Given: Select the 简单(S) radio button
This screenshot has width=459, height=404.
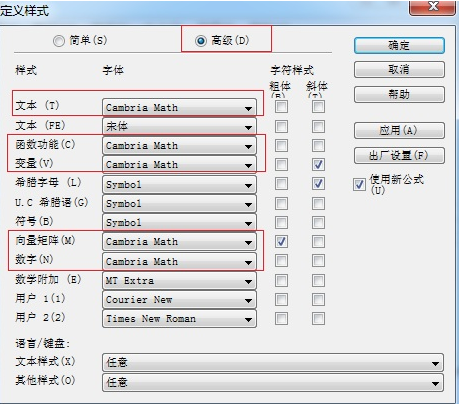Looking at the screenshot, I should (x=59, y=41).
